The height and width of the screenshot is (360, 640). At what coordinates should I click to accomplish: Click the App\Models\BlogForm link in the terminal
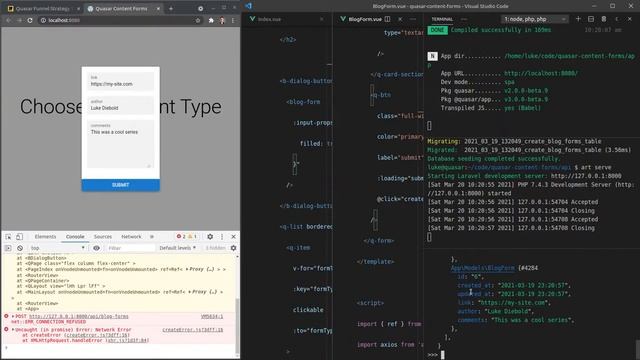[482, 268]
